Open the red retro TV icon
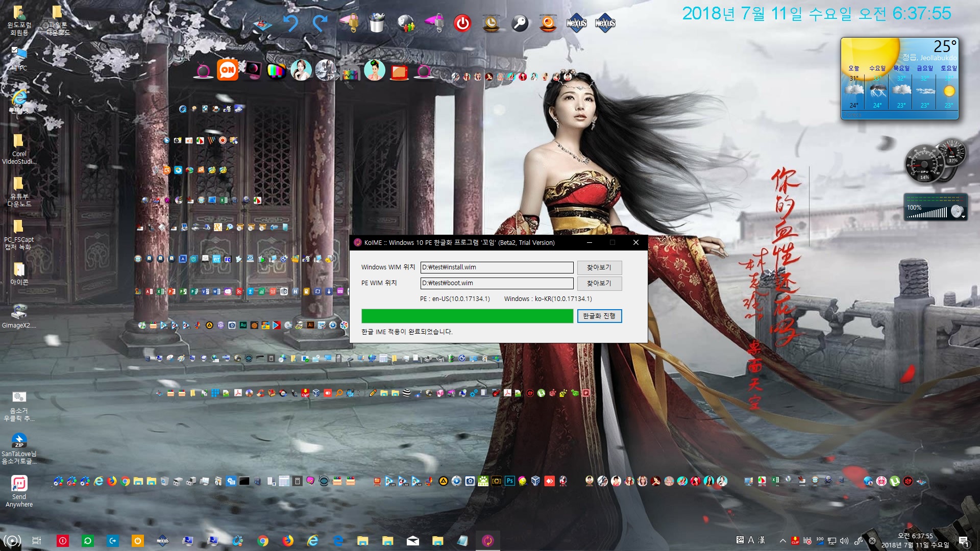The width and height of the screenshot is (980, 551). pyautogui.click(x=399, y=72)
